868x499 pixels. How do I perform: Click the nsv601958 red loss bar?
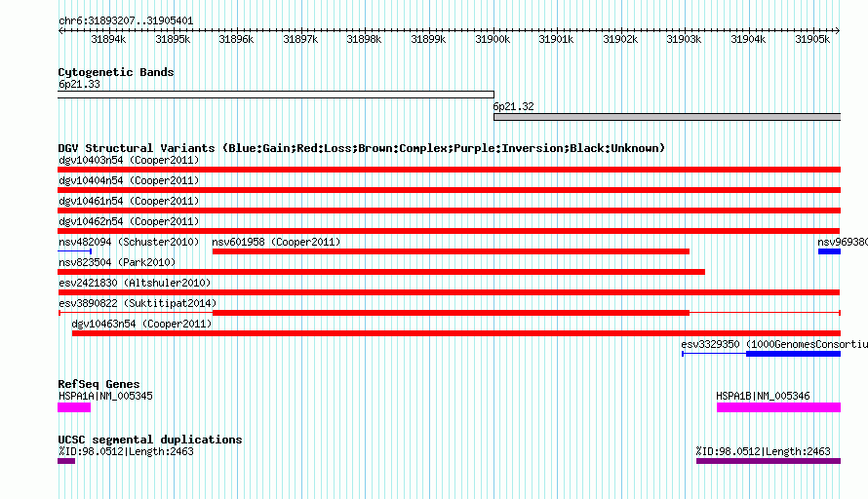(451, 251)
